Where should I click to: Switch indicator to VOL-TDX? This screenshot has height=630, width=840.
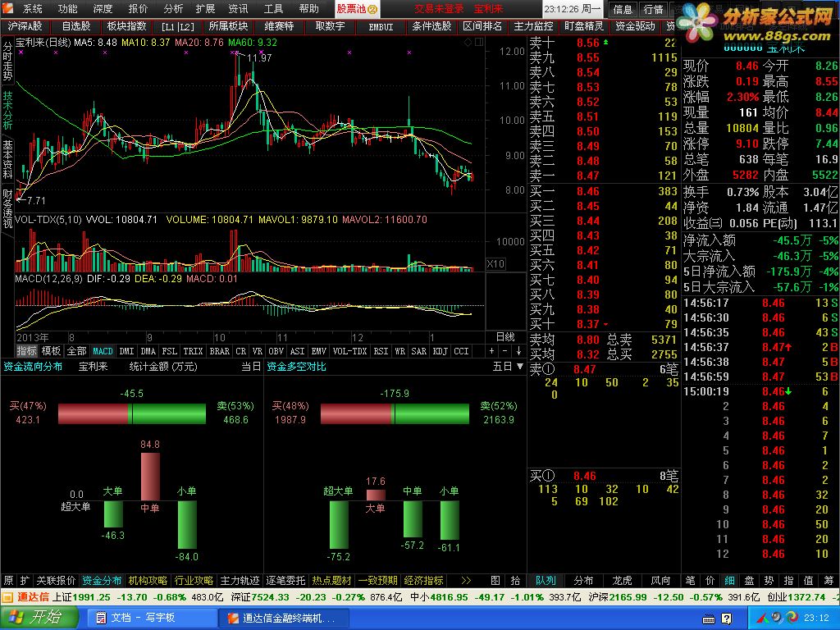click(349, 351)
